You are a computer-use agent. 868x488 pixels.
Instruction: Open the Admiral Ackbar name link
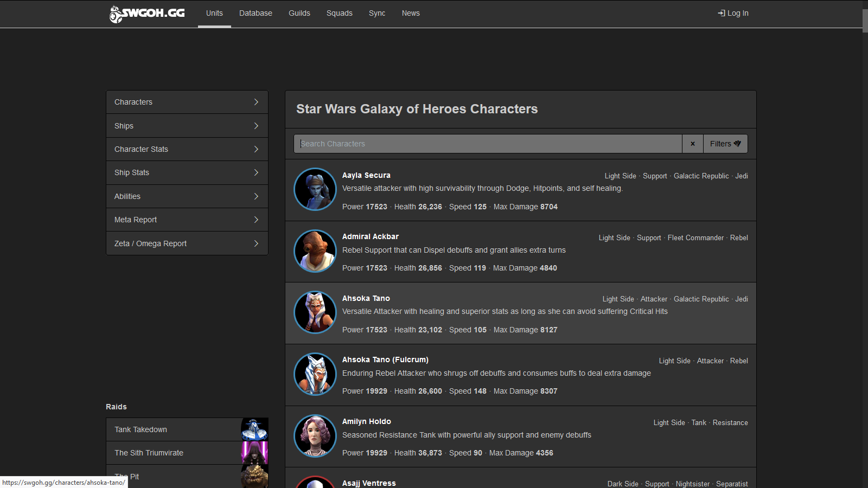(x=371, y=236)
